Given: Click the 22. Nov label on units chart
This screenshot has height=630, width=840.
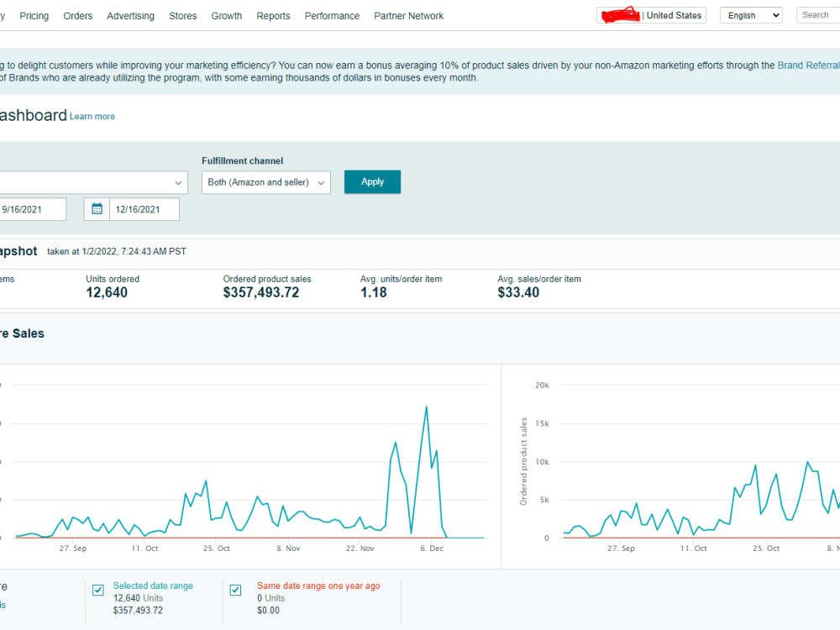Looking at the screenshot, I should click(360, 548).
